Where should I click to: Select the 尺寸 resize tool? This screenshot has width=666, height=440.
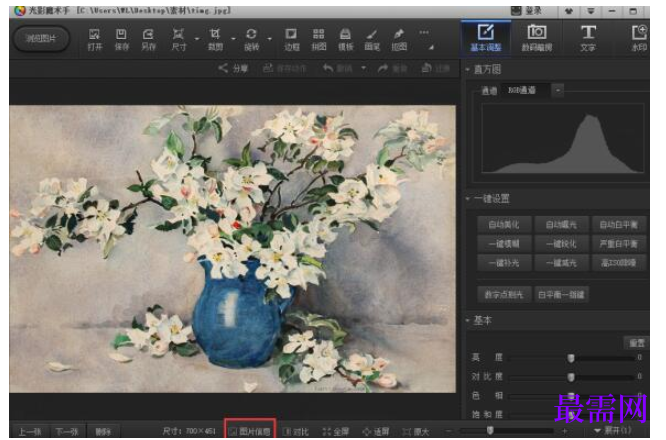[x=178, y=40]
